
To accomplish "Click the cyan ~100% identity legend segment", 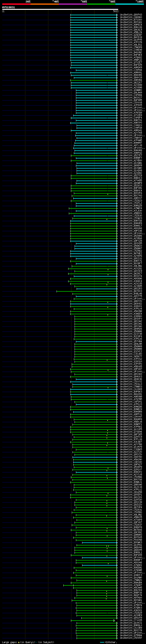I will (130, 4).
